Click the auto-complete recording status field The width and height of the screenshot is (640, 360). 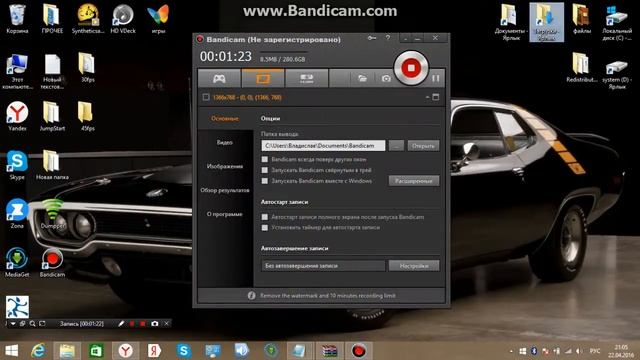(323, 266)
